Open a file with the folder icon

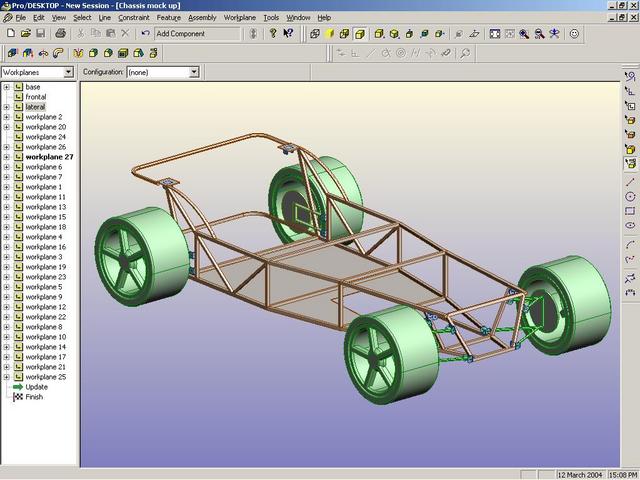pos(26,33)
